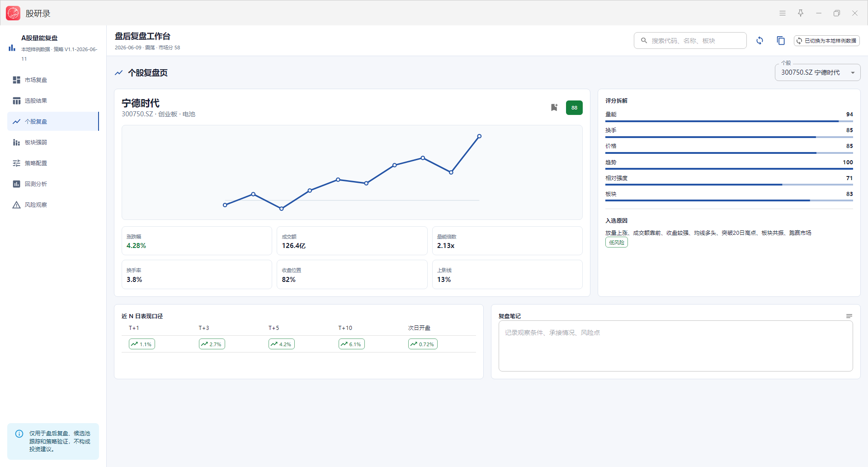Click the 2026-06-09 market status line
The image size is (868, 467).
(147, 48)
